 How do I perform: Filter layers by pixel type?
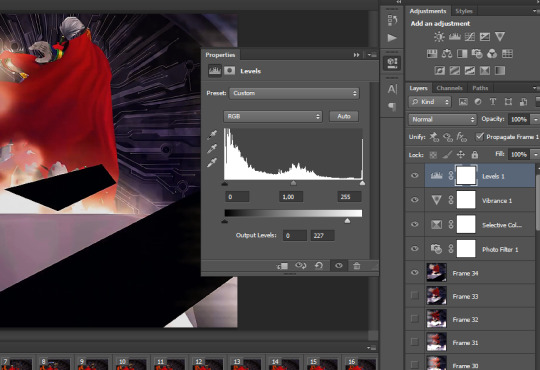pyautogui.click(x=463, y=102)
